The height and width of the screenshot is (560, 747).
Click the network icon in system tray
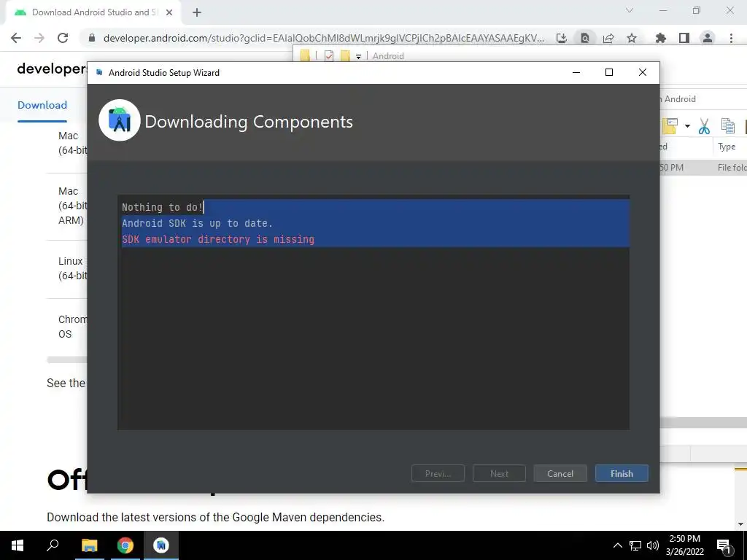point(635,545)
